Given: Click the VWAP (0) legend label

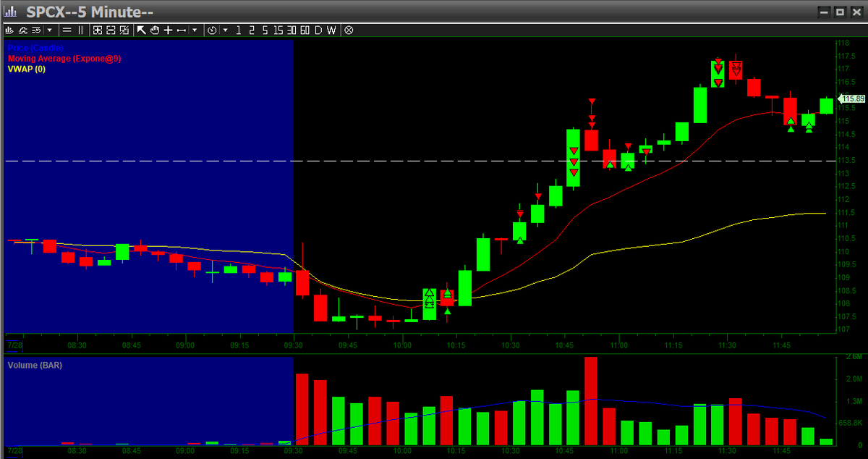Looking at the screenshot, I should click(x=26, y=69).
